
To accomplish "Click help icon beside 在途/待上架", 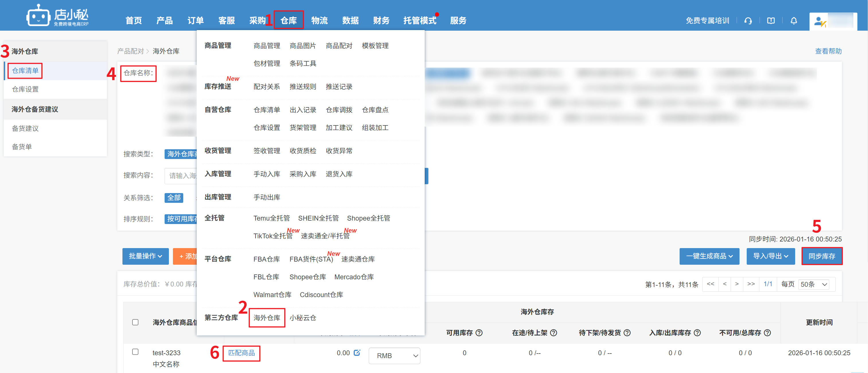I will click(553, 333).
